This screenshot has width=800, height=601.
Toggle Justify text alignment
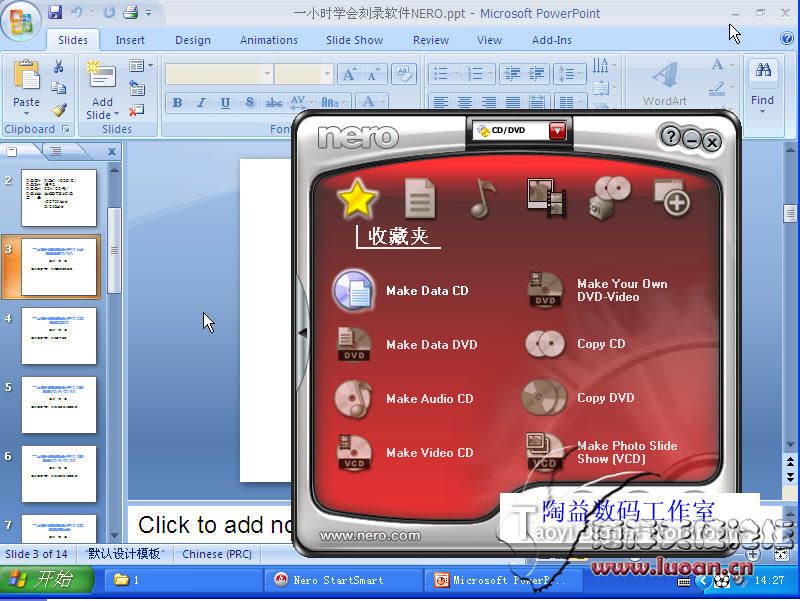(x=512, y=103)
